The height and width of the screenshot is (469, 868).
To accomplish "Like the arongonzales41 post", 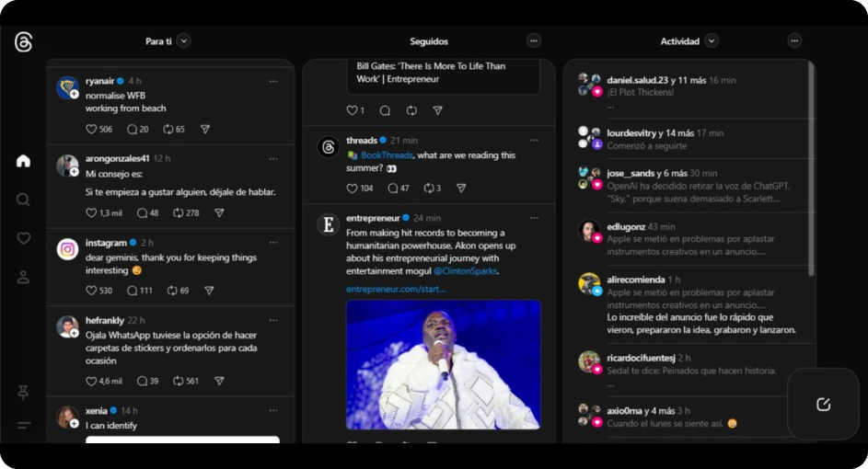I will (x=91, y=213).
